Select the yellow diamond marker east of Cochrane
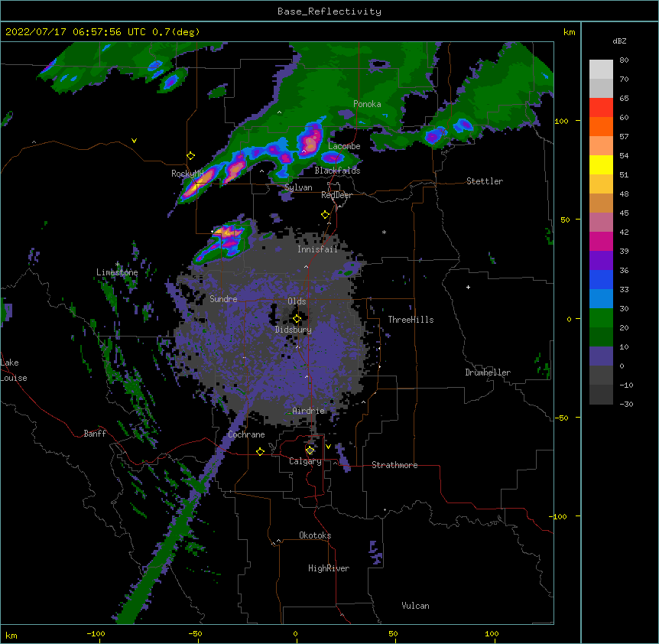The height and width of the screenshot is (644, 659). [x=261, y=452]
